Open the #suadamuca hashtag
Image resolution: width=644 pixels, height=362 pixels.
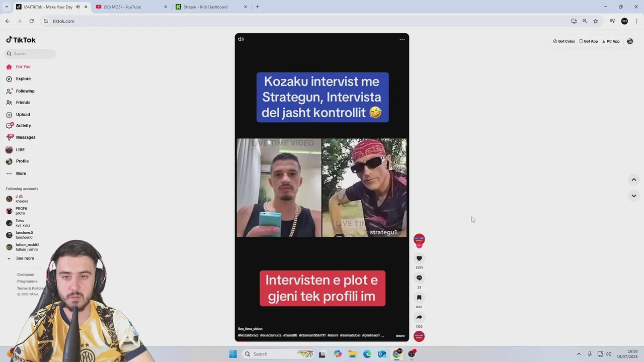pos(271,335)
